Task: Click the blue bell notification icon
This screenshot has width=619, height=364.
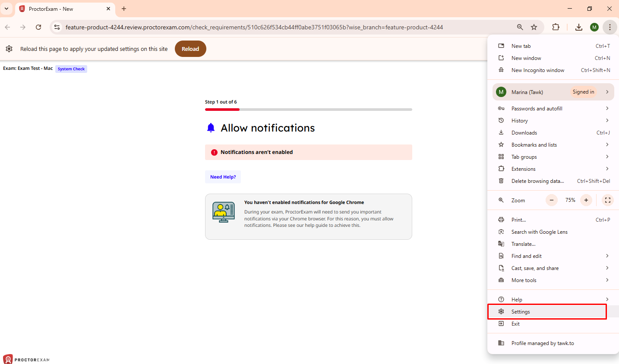Action: pos(211,128)
